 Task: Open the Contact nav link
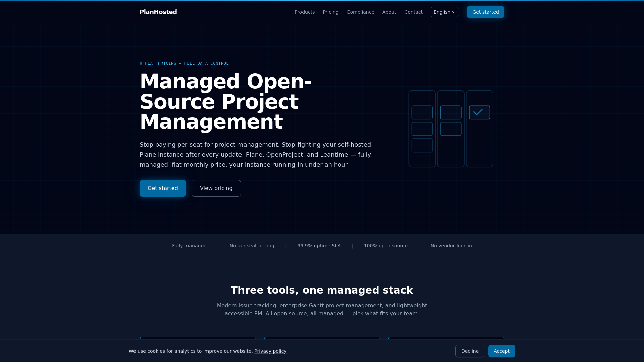[x=413, y=12]
